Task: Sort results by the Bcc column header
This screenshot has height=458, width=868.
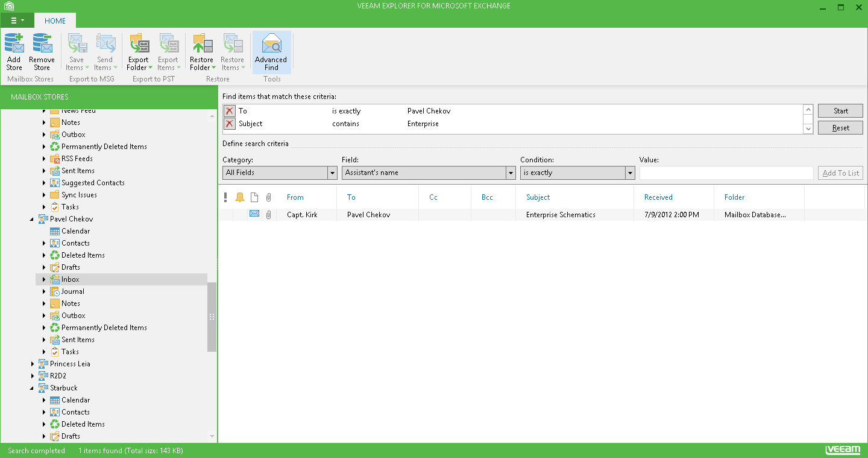Action: coord(487,197)
